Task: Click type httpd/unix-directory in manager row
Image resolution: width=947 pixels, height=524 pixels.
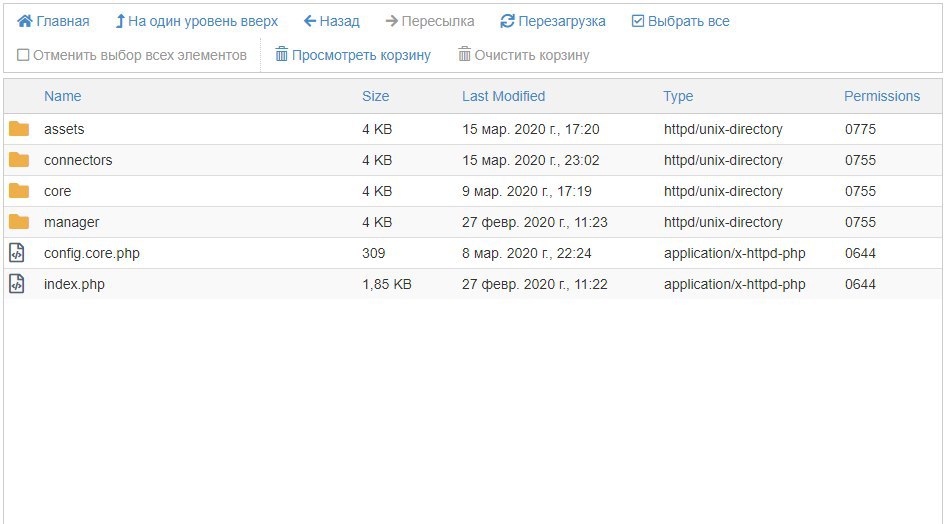Action: pyautogui.click(x=723, y=222)
